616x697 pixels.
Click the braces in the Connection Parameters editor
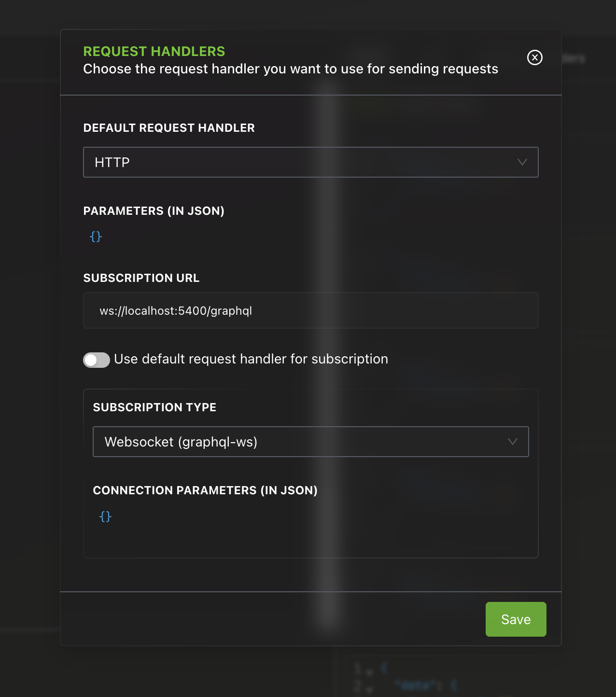[105, 516]
